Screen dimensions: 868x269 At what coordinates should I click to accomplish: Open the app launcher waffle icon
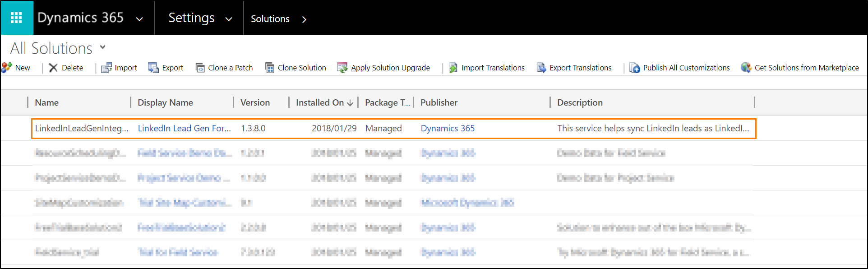(17, 18)
